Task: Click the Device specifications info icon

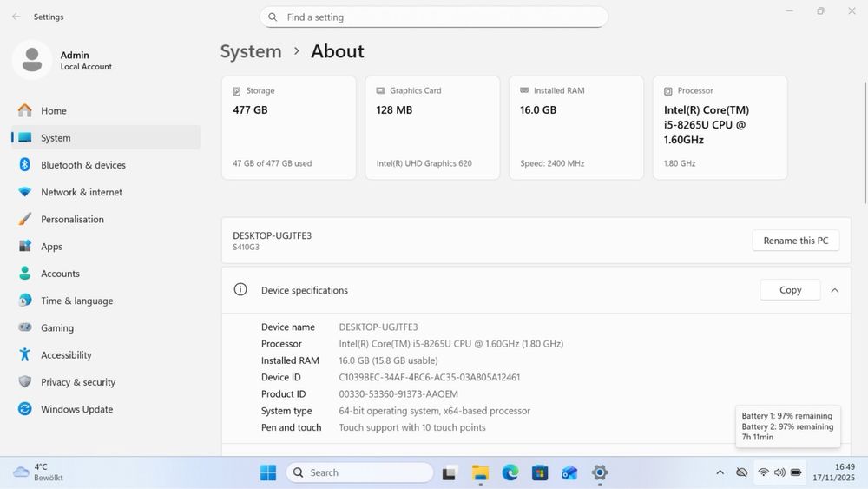Action: (x=240, y=289)
